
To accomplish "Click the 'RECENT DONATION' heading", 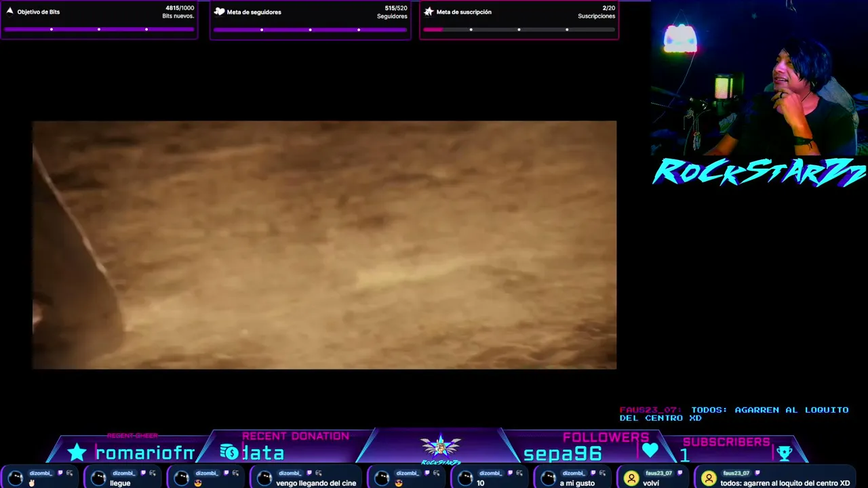I will point(296,436).
